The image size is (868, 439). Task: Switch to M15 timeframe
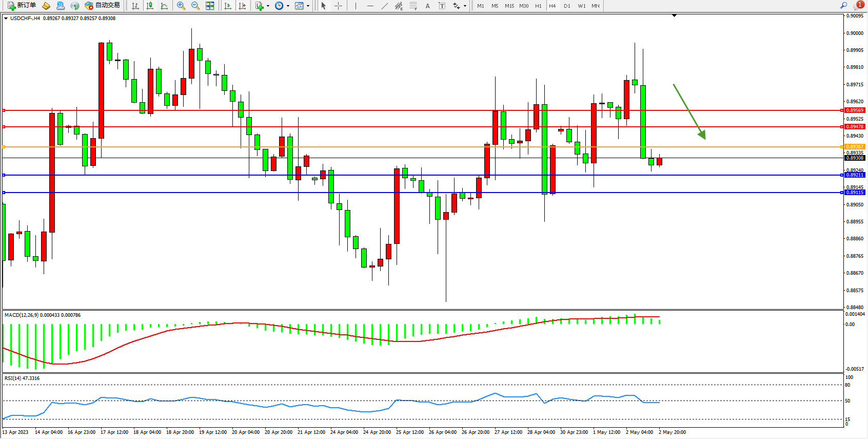509,6
